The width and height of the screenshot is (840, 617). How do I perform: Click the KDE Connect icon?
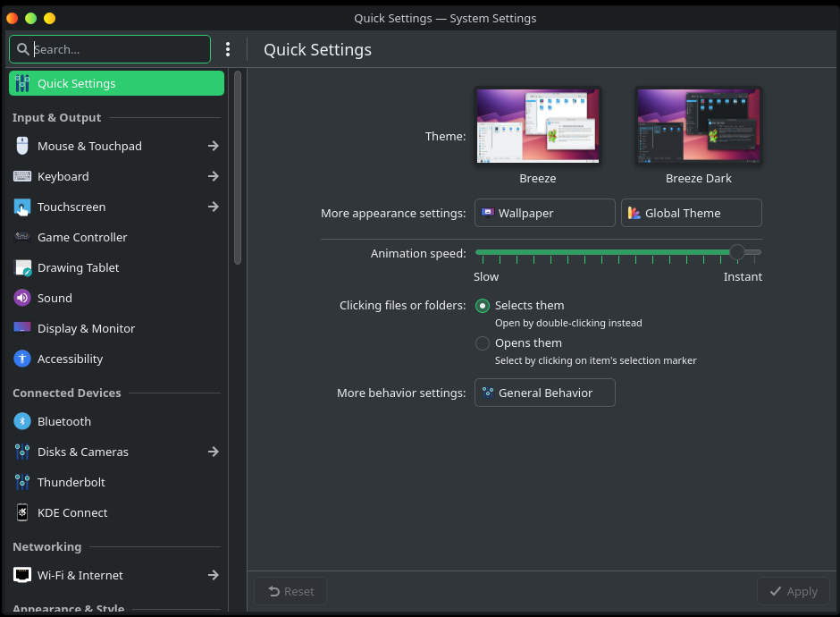[22, 512]
